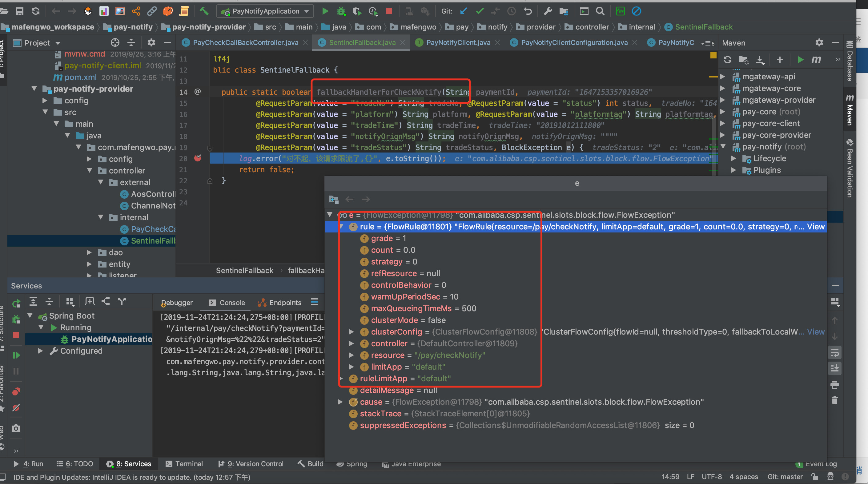Expand the cause FlowException node
The height and width of the screenshot is (484, 868).
click(340, 402)
